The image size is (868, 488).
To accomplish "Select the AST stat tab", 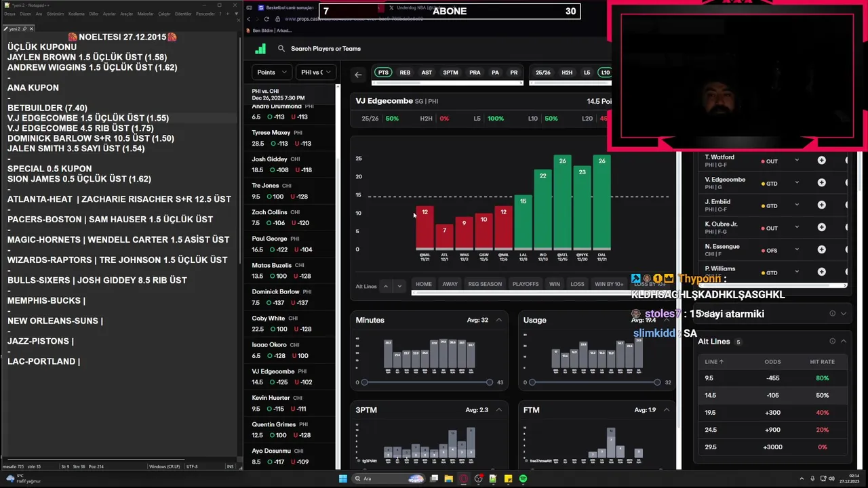I will (427, 73).
